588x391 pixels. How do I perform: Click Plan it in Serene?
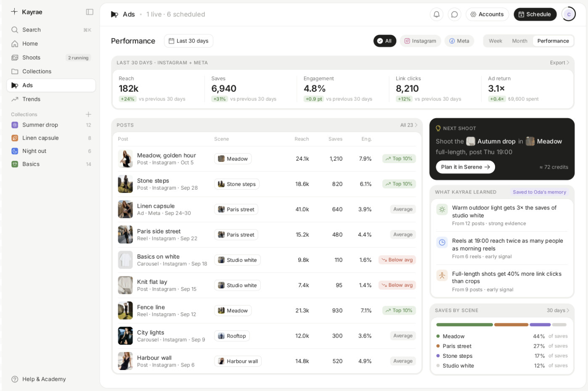[465, 167]
